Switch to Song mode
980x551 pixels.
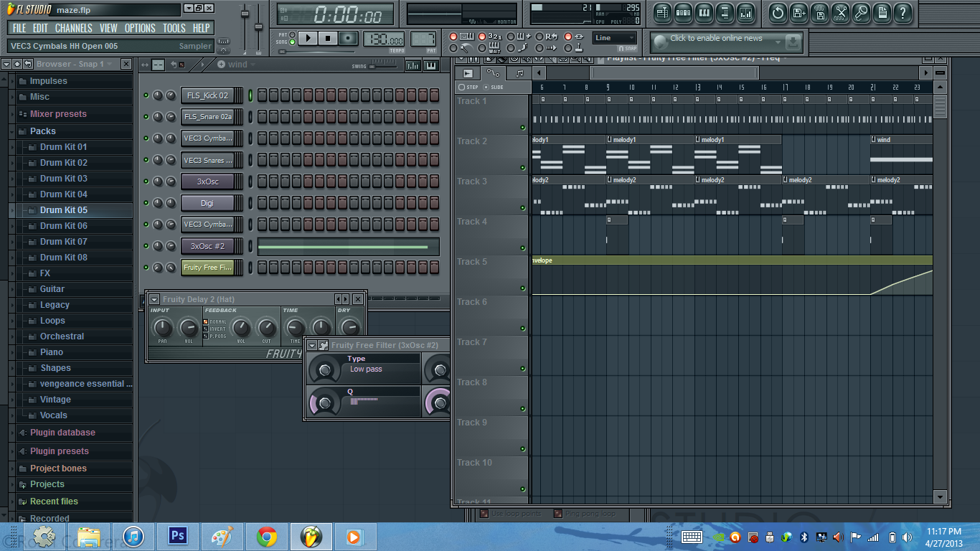point(292,42)
